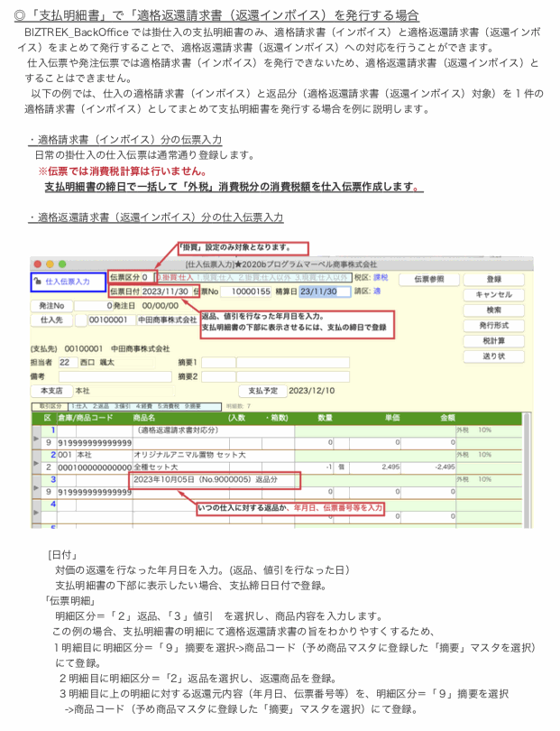560x731 pixels.
Task: Click the 発注No button
Action: pyautogui.click(x=50, y=305)
